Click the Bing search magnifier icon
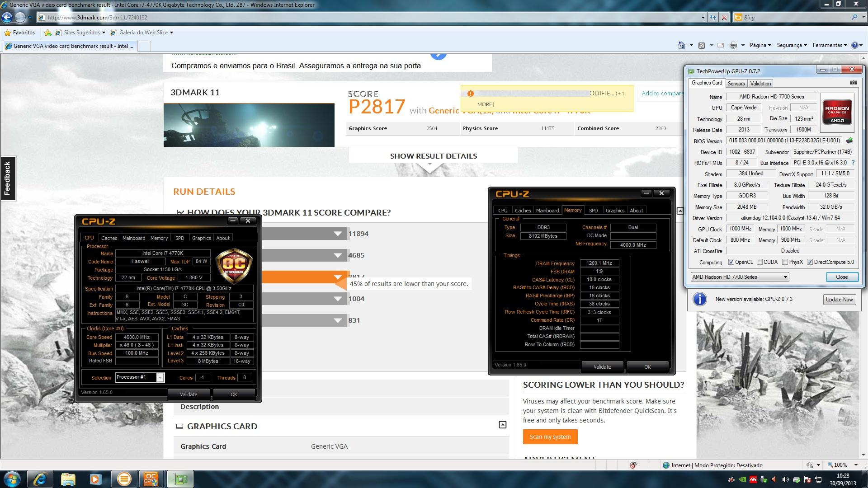Screen dimensions: 868x488 tap(854, 17)
